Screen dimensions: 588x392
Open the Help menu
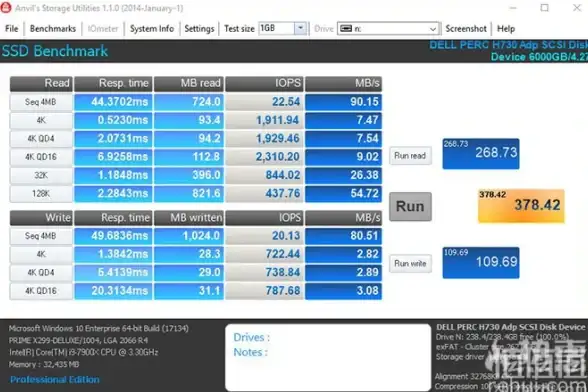(x=506, y=29)
